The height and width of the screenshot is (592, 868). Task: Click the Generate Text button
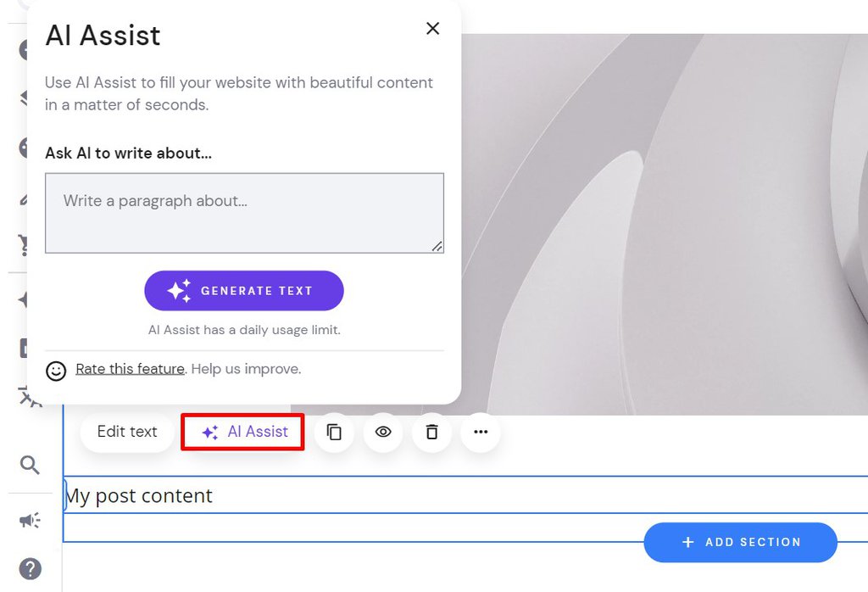coord(244,291)
